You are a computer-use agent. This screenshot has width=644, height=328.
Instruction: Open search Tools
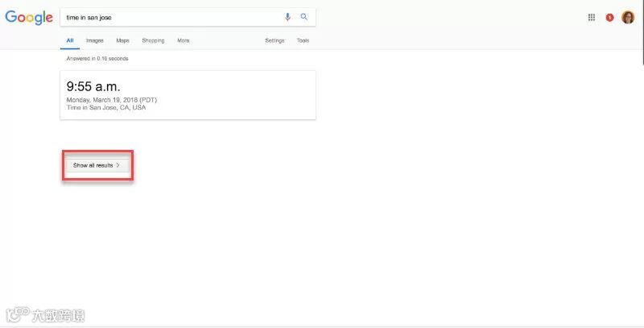303,40
